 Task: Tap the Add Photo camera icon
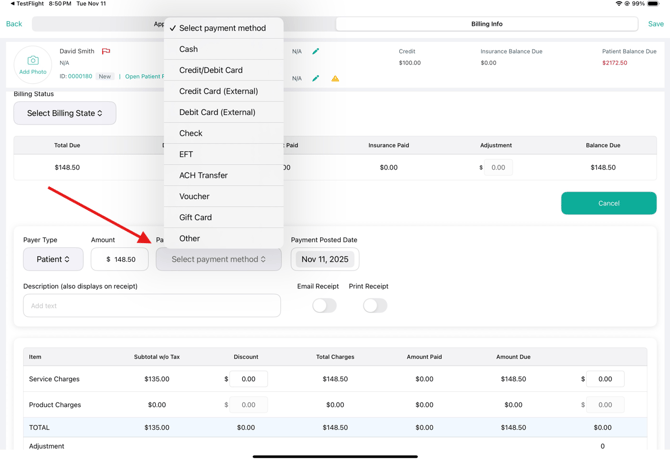click(32, 62)
